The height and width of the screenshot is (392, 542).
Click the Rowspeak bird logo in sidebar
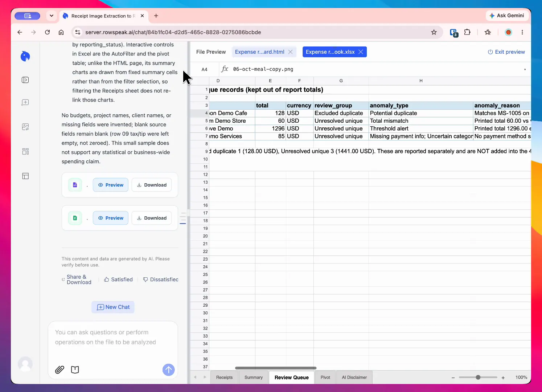point(25,56)
